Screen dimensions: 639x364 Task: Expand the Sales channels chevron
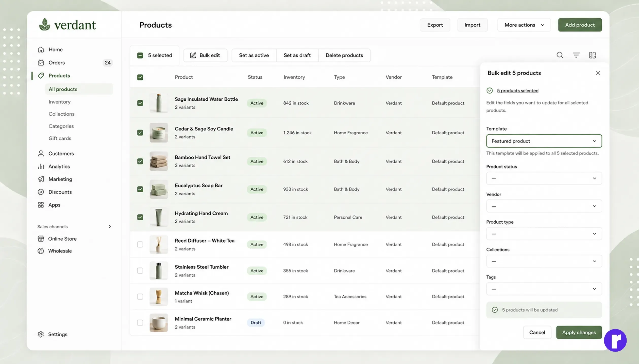click(110, 227)
